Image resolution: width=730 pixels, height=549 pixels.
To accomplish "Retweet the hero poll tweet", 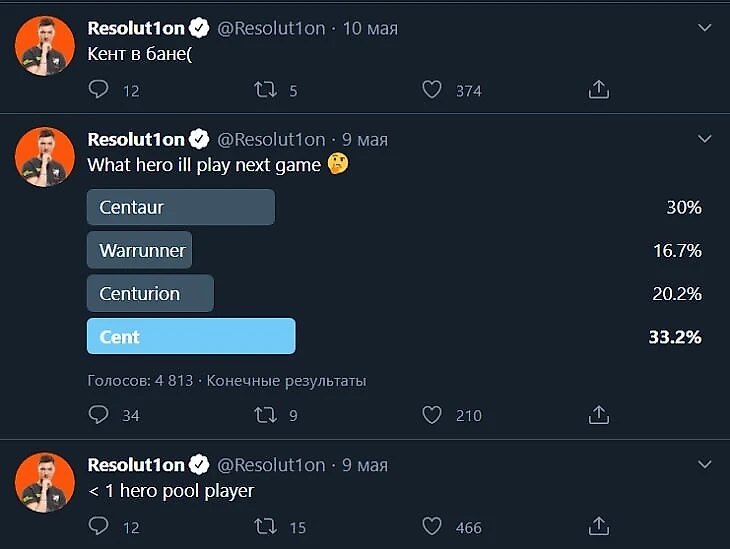I will [265, 414].
